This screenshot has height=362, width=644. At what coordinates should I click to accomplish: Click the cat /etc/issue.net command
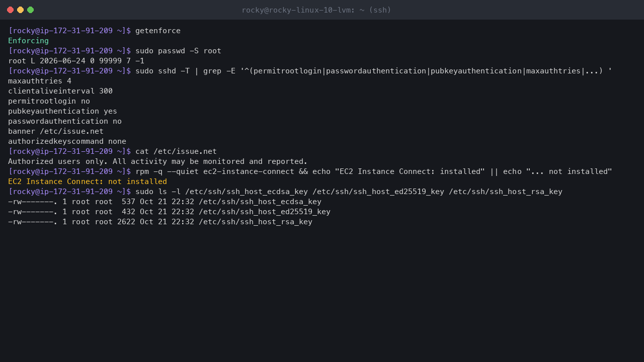176,151
